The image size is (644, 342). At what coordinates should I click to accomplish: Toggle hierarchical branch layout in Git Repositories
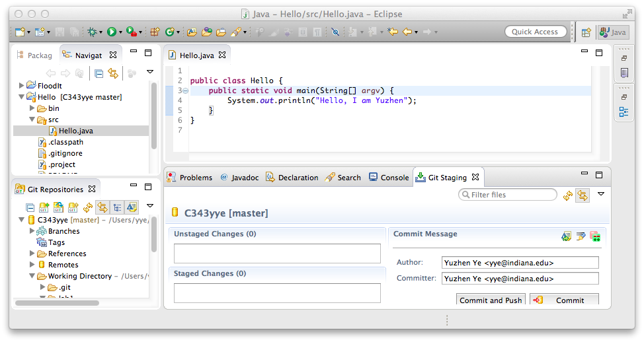tap(117, 207)
